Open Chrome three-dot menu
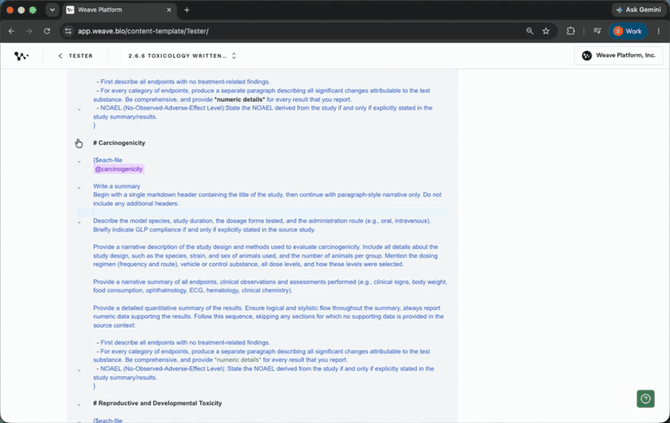The width and height of the screenshot is (670, 423). pyautogui.click(x=658, y=31)
